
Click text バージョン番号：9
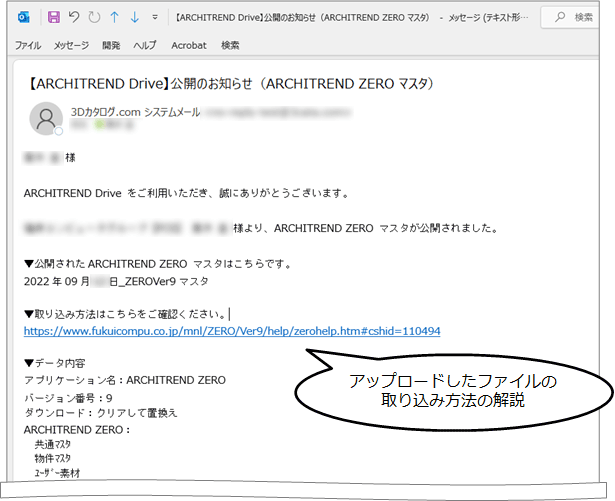[x=68, y=398]
